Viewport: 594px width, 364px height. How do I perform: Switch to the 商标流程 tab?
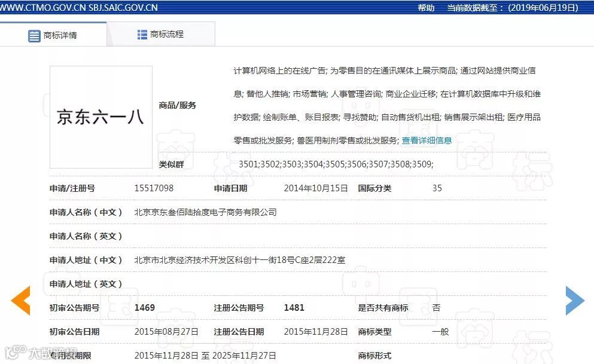[x=161, y=35]
